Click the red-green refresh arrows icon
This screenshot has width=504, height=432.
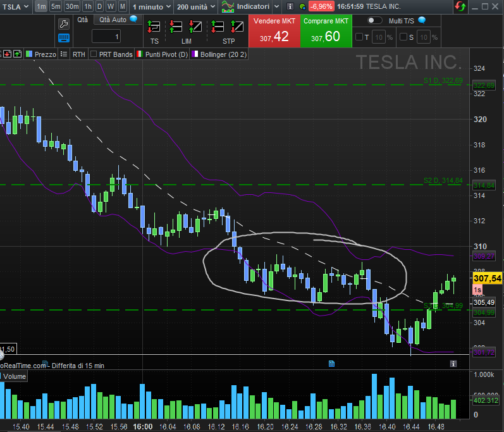pos(460,6)
